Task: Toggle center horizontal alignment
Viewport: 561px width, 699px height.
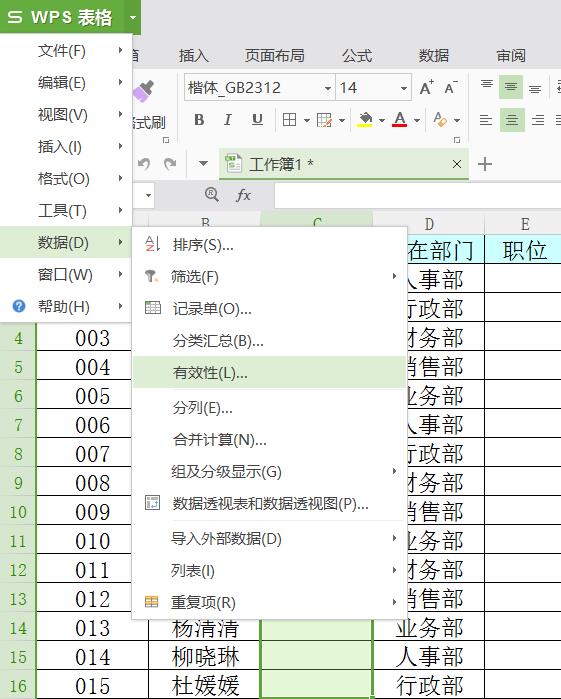Action: coord(512,120)
